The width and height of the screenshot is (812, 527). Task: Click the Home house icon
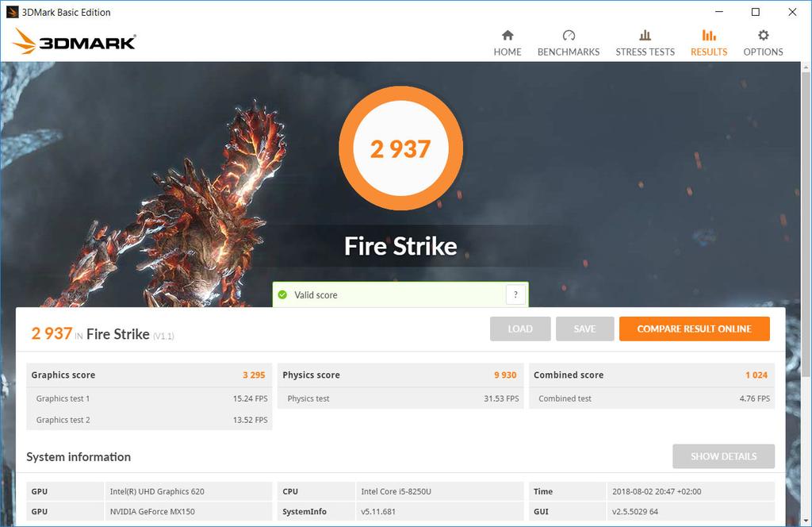[x=507, y=35]
